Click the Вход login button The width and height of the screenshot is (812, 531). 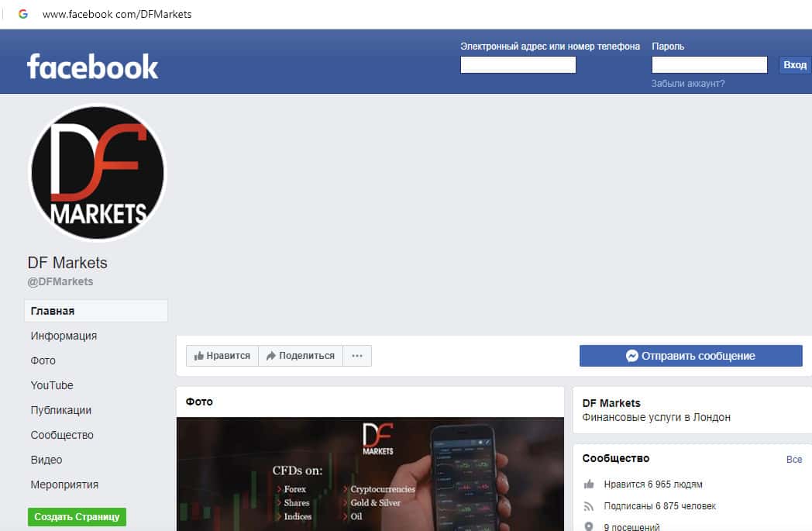pyautogui.click(x=794, y=65)
